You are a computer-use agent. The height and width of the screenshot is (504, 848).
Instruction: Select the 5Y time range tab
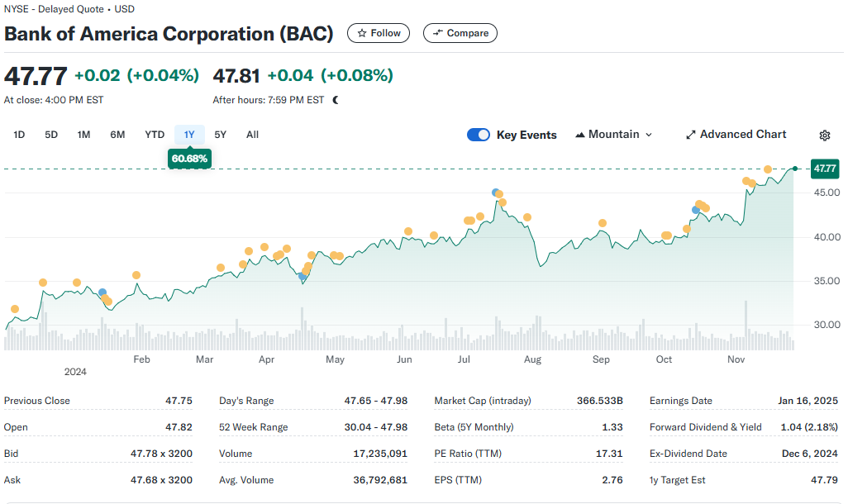tap(220, 135)
